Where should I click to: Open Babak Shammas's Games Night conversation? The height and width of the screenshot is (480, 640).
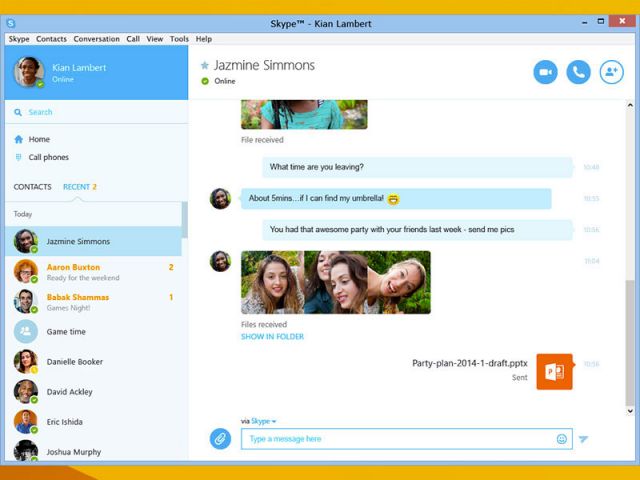pyautogui.click(x=93, y=302)
